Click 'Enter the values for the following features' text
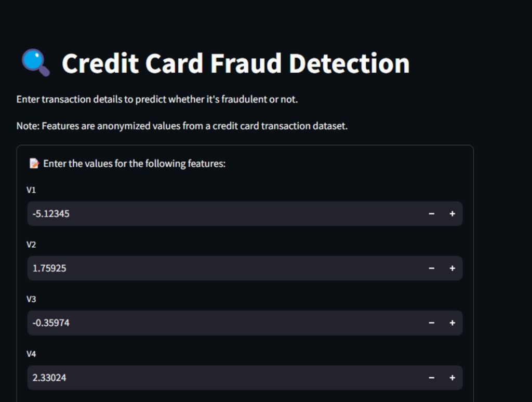532x402 pixels. 134,164
